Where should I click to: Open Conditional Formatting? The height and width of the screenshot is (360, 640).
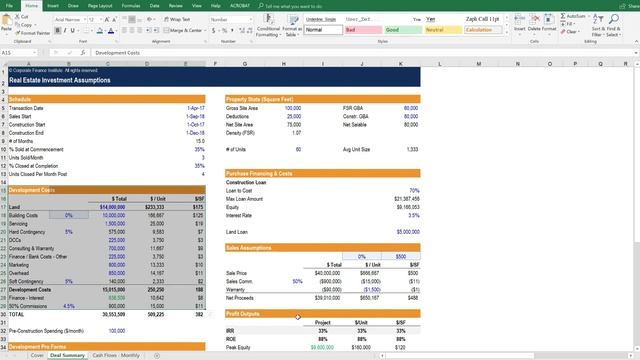268,25
